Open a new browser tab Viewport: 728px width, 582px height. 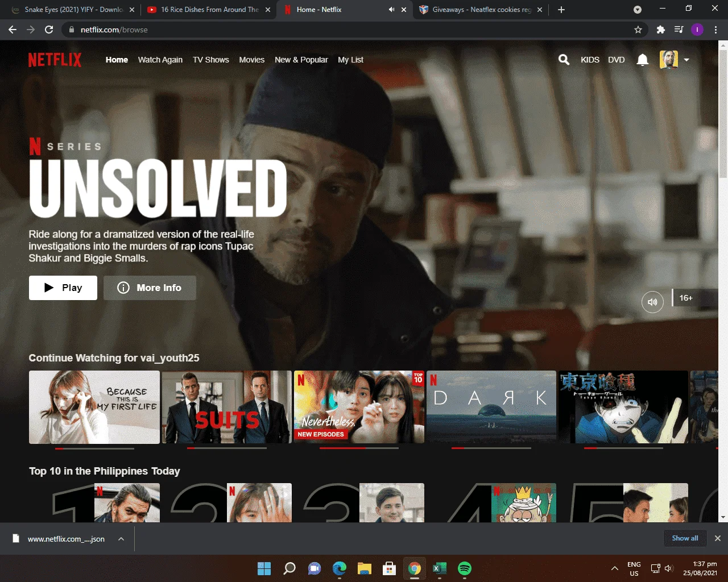click(x=561, y=10)
